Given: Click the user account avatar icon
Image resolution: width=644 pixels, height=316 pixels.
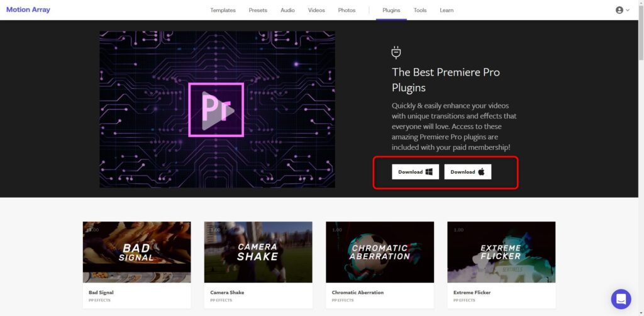Looking at the screenshot, I should click(619, 10).
